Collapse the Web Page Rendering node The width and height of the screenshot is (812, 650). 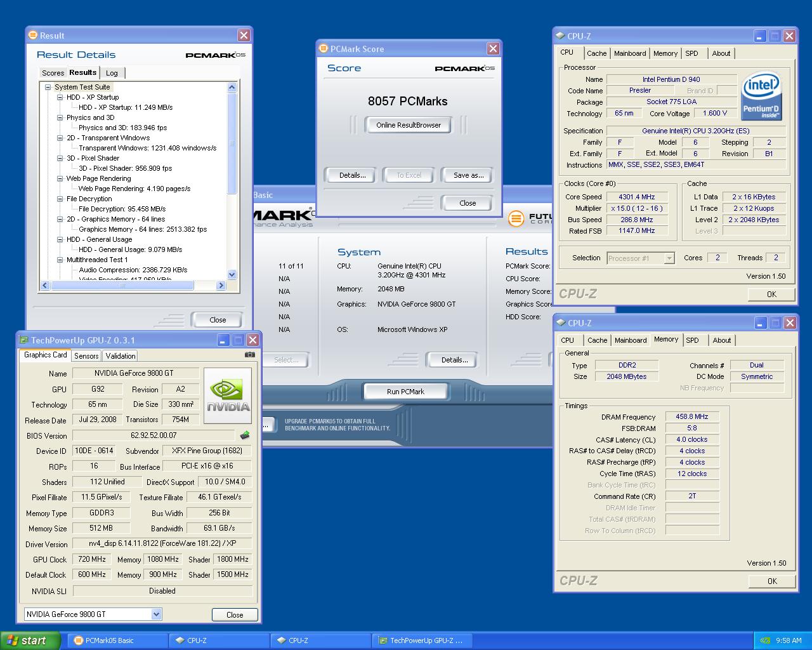(x=60, y=179)
